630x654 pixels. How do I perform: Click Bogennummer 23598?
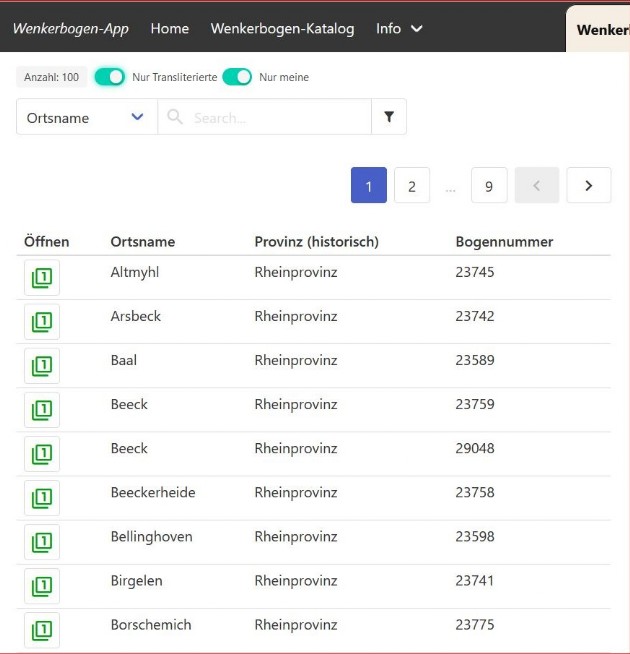pos(475,536)
